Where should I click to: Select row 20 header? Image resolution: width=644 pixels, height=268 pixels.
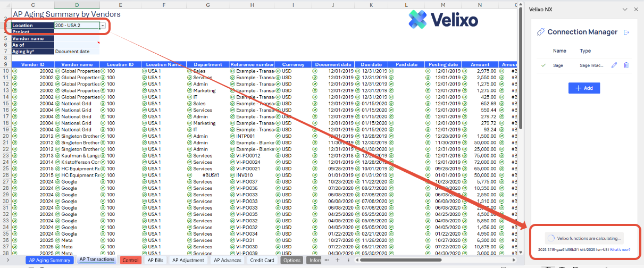(x=5, y=136)
